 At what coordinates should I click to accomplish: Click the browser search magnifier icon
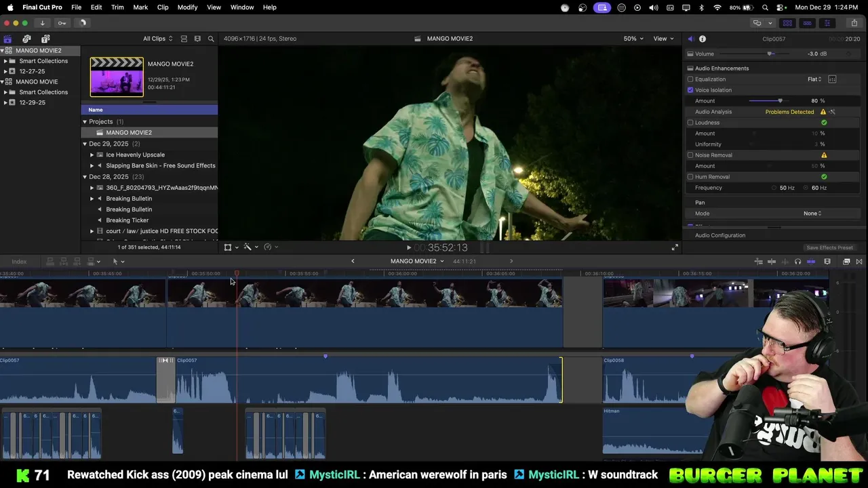tap(211, 39)
